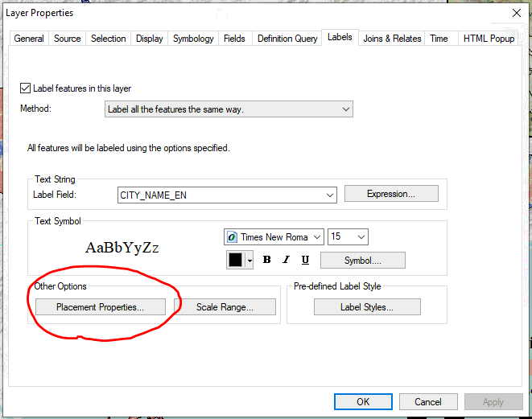Switch to the Fields tab
This screenshot has height=419, width=532.
pos(234,39)
